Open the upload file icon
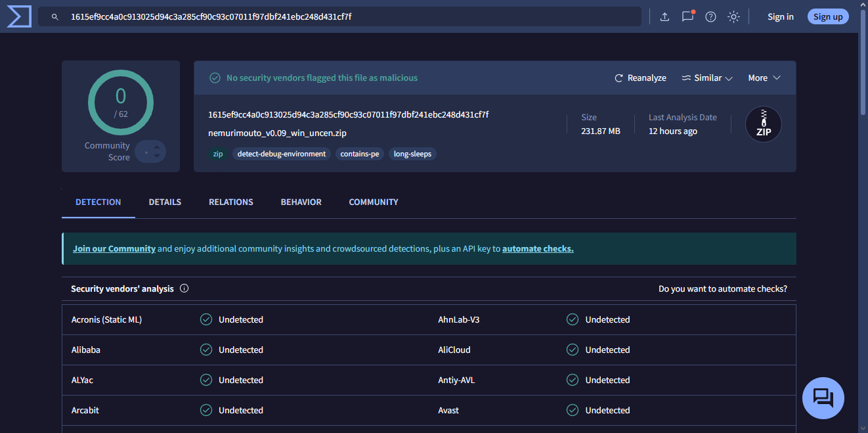Screen dimensions: 868x433 664,16
